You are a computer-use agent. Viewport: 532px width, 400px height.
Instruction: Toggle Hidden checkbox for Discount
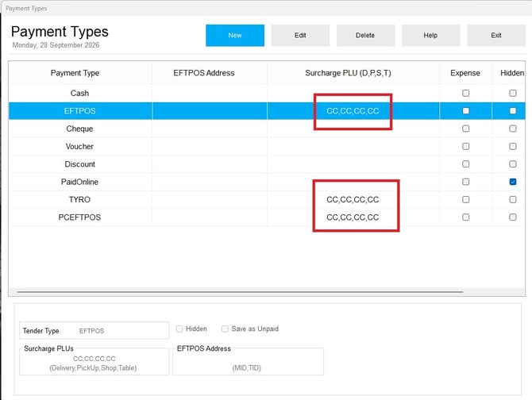513,164
